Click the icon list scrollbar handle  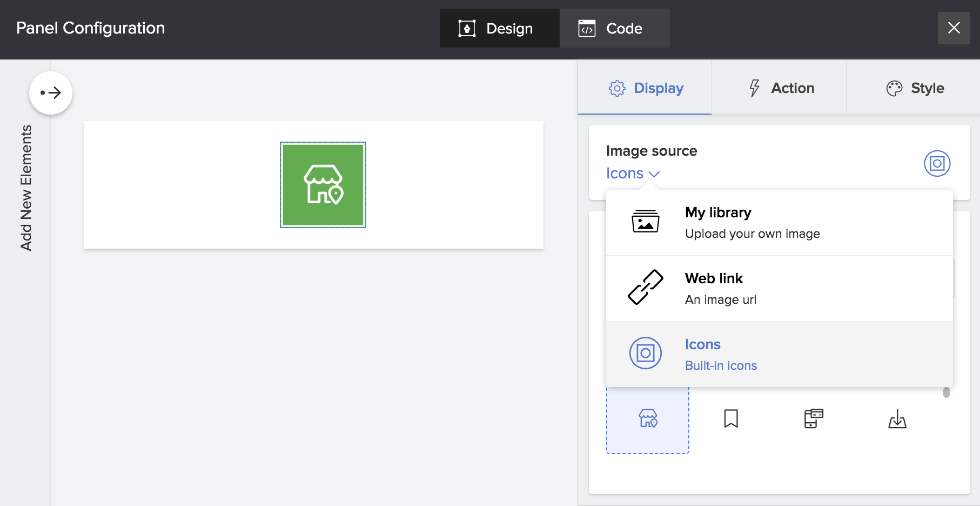coord(946,392)
